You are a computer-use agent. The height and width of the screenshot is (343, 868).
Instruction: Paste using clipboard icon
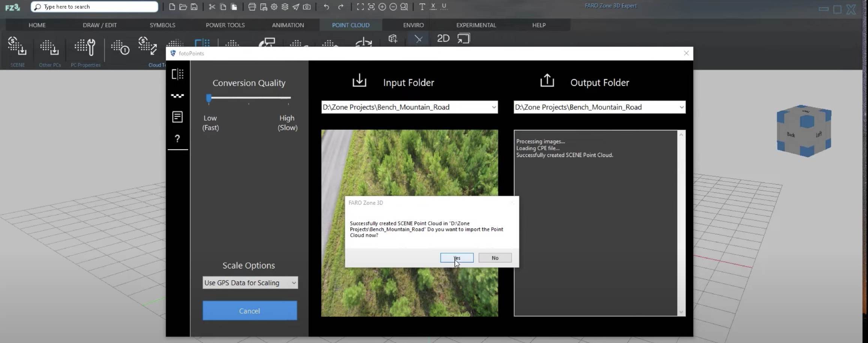click(234, 7)
